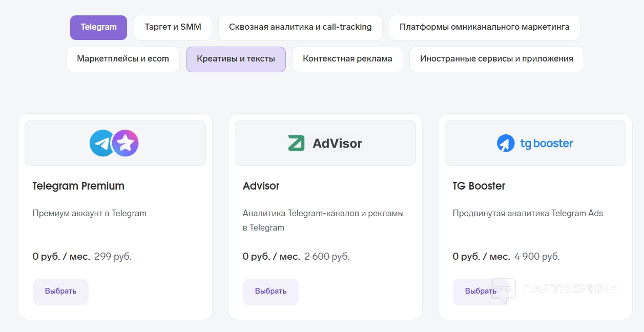644x332 pixels.
Task: Click the AdVisor logo wordmark
Action: coord(337,143)
